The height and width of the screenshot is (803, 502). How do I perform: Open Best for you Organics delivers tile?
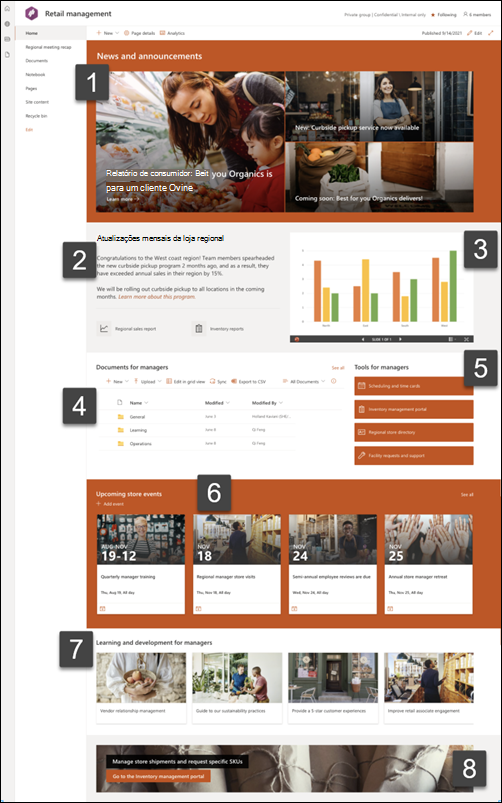(379, 177)
